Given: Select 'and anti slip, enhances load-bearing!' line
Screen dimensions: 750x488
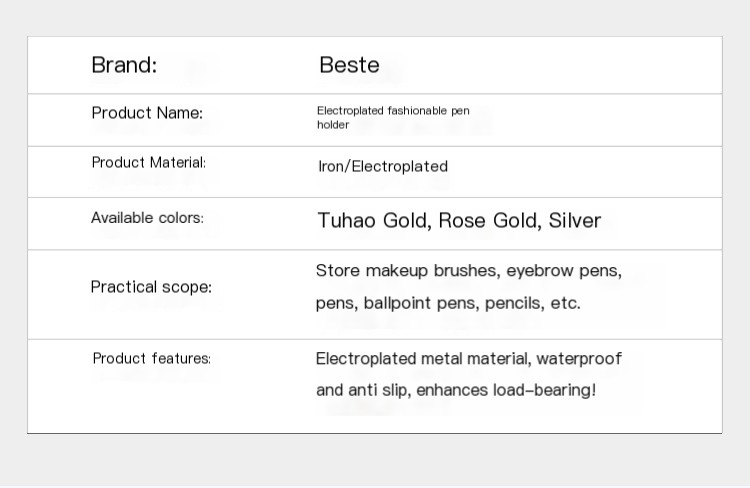Looking at the screenshot, I should [x=456, y=390].
